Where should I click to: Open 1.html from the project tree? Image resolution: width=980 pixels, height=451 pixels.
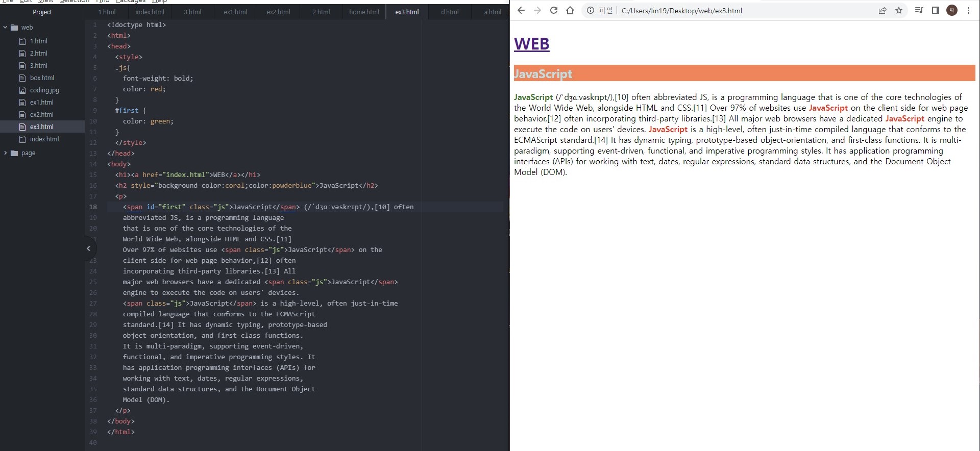38,41
